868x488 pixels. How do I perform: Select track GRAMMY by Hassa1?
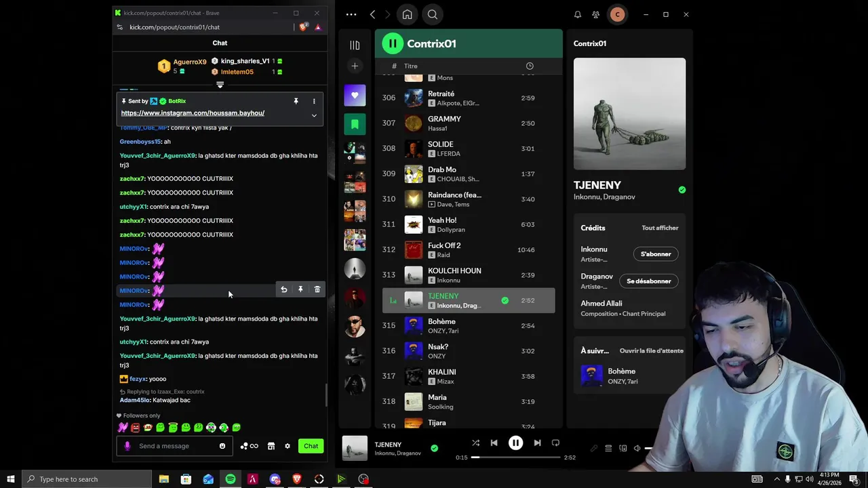point(469,123)
